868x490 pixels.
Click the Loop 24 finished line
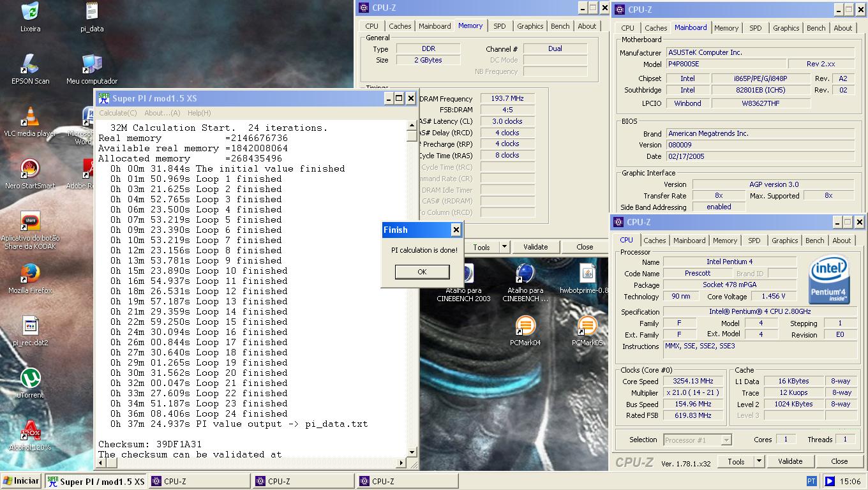pos(198,413)
